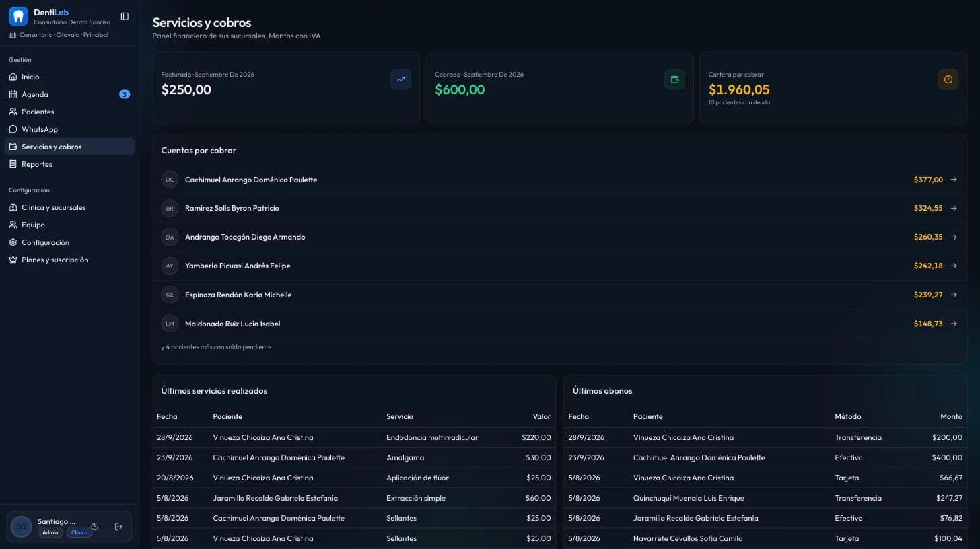Click the Cartera por cobrar $1.960,05 amount
Viewport: 980px width, 549px height.
pos(739,89)
